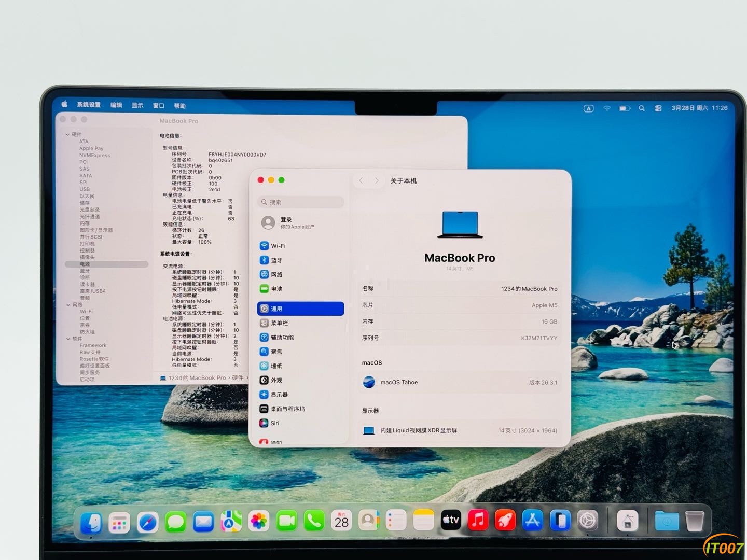The image size is (747, 560).
Task: Click Control Center icon in menu bar
Action: coord(658,108)
